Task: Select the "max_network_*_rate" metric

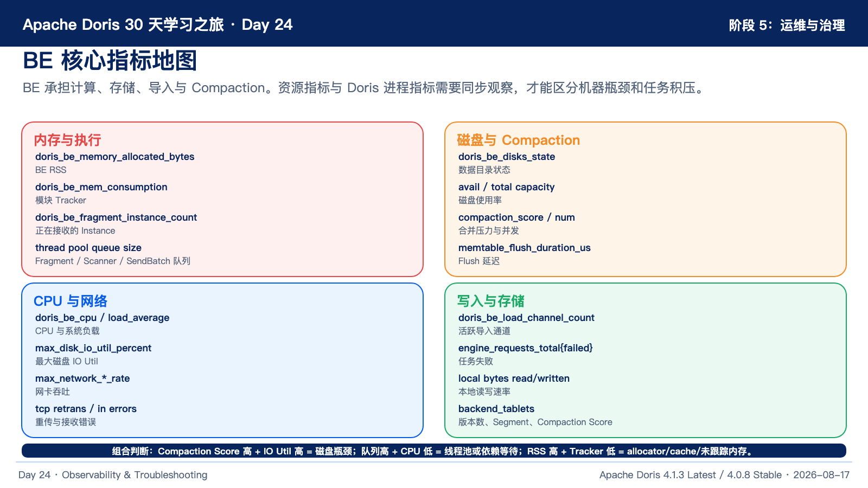Action: point(82,378)
